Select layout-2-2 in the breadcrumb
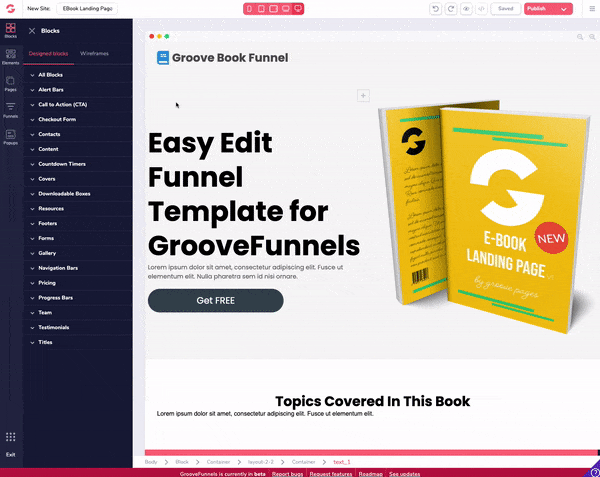 [x=261, y=462]
